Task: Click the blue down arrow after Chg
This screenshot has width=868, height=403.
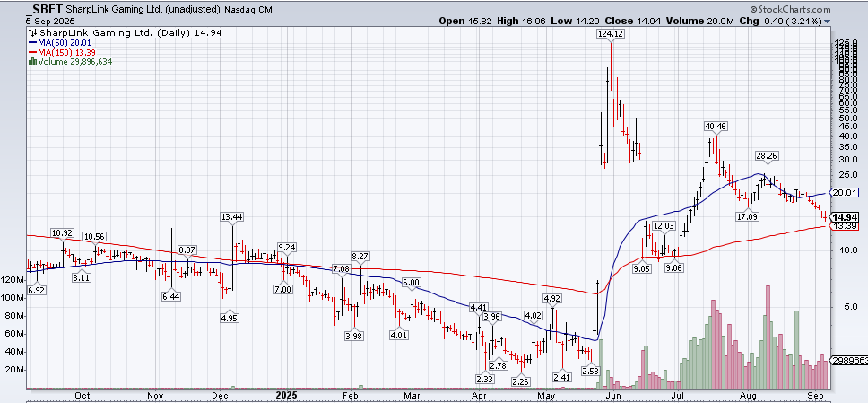Action: coord(827,21)
